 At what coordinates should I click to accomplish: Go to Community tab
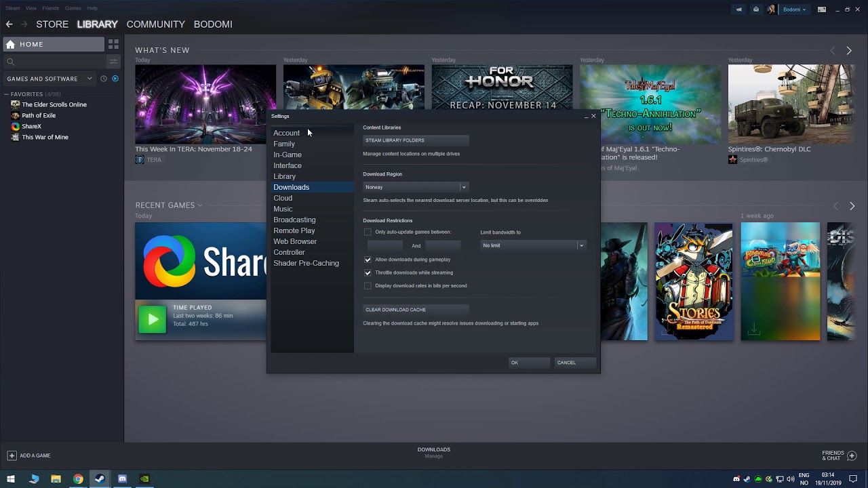[155, 24]
